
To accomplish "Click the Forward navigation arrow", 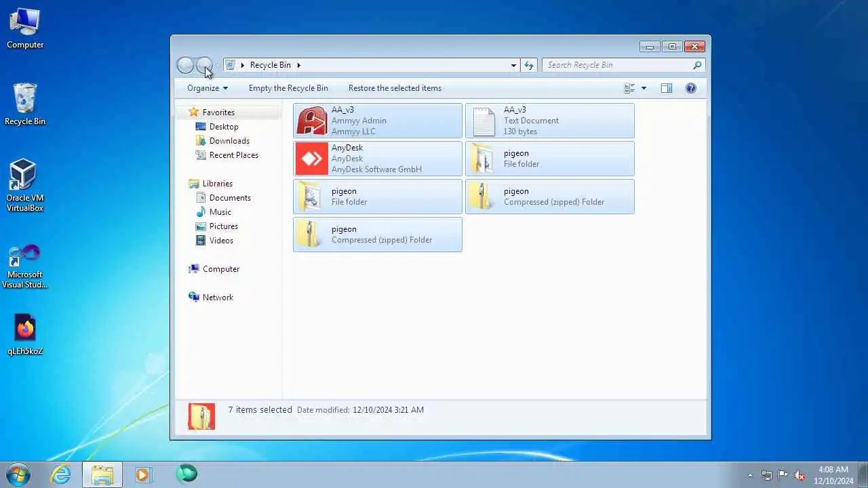I will (204, 65).
